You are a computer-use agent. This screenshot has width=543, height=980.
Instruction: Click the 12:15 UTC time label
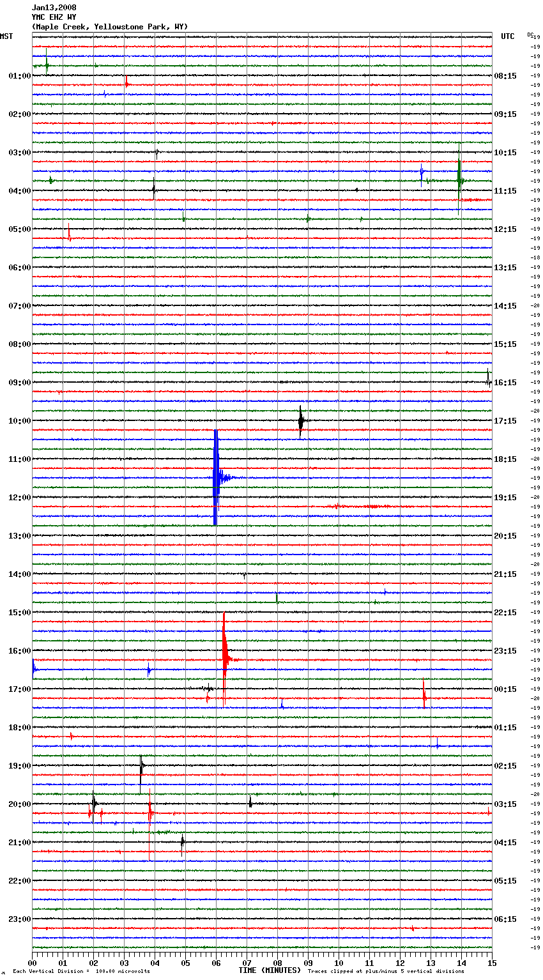pyautogui.click(x=505, y=229)
